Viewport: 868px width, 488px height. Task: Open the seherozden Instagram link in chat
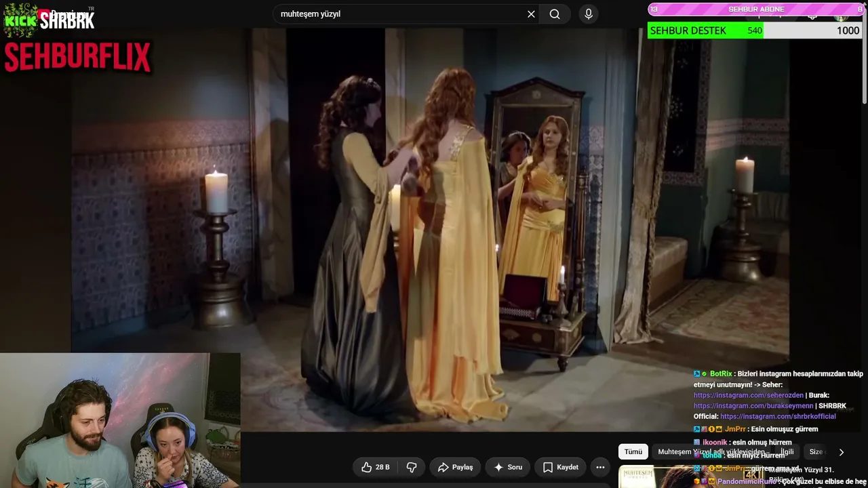pyautogui.click(x=749, y=395)
